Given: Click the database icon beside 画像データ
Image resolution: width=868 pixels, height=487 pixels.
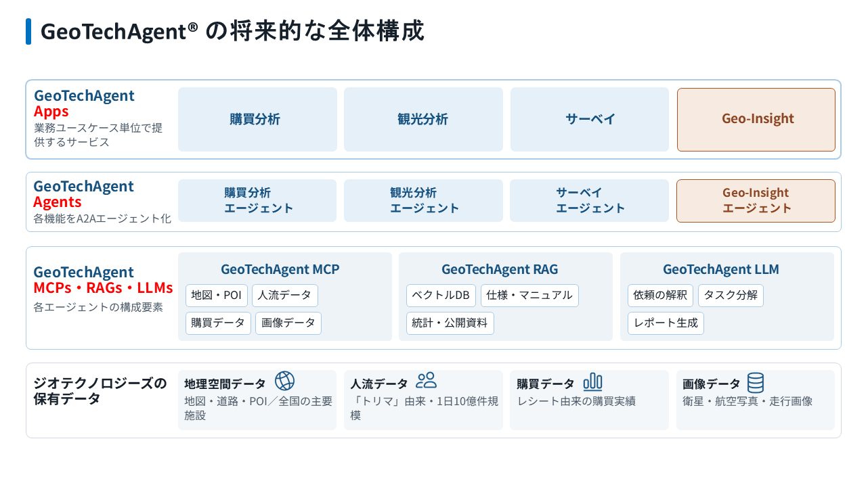Looking at the screenshot, I should (x=756, y=383).
